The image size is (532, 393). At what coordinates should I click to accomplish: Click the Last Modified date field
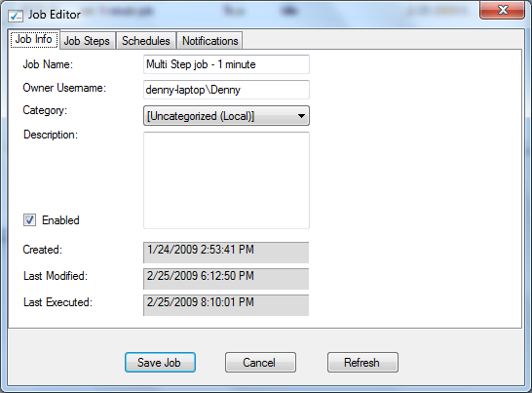(x=226, y=279)
